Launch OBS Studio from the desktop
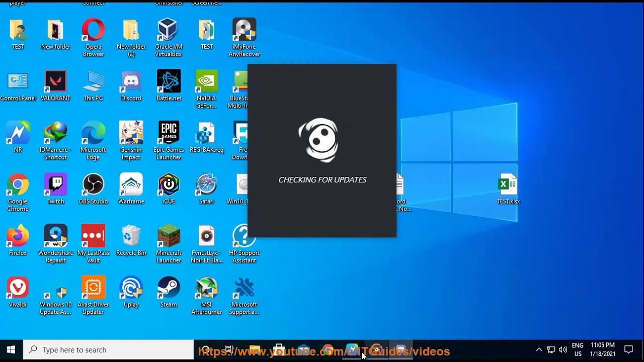Screen dimensions: 644x362 click(x=93, y=189)
